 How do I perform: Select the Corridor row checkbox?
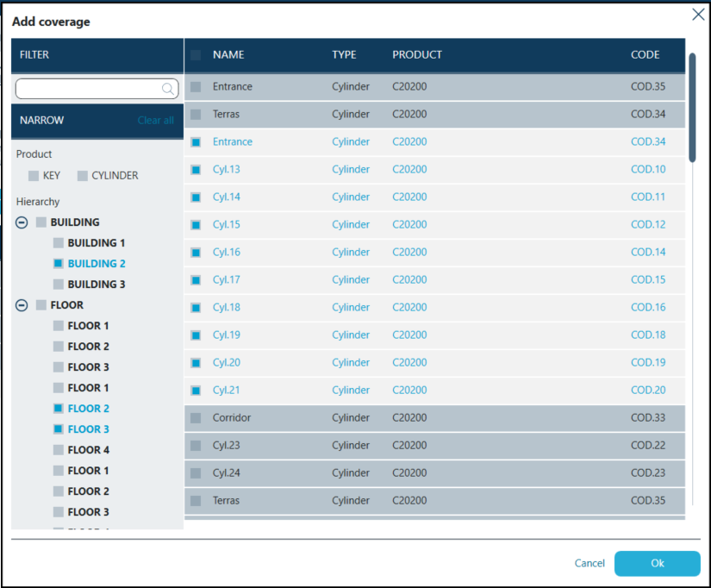point(196,418)
